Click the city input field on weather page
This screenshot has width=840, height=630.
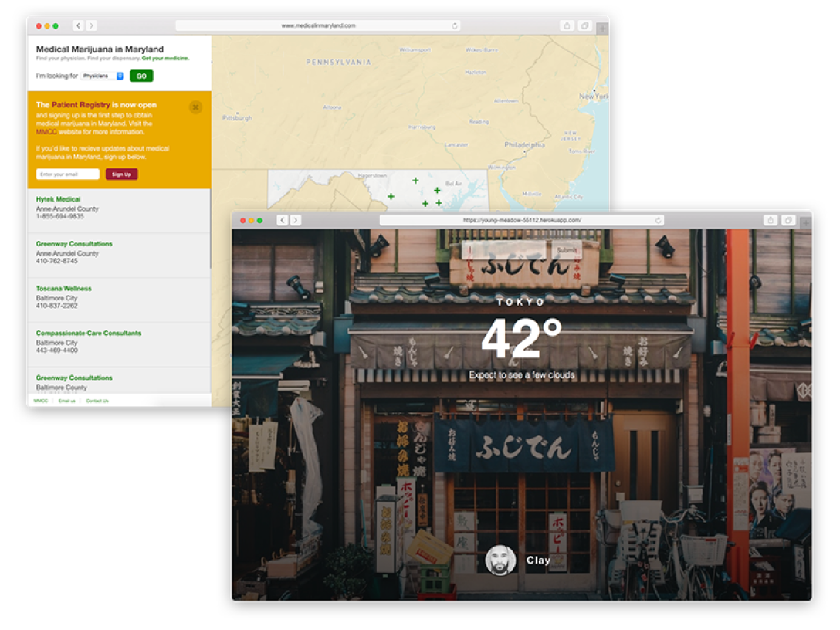point(504,250)
